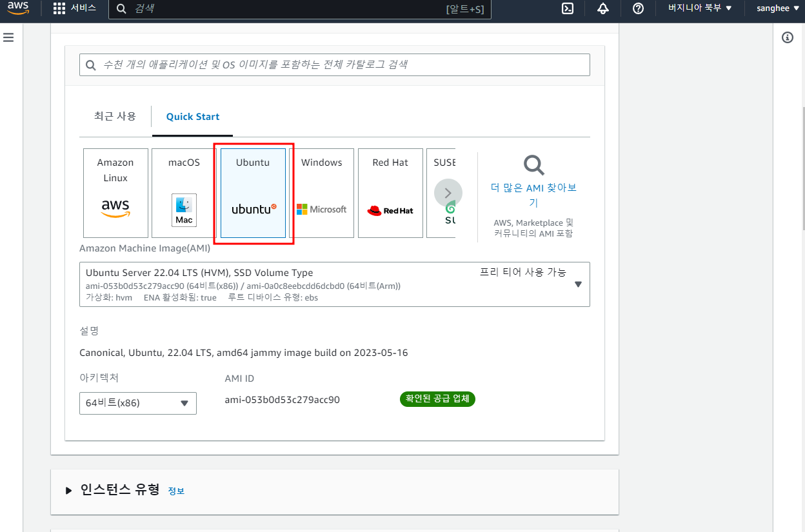Screen dimensions: 805x532
Task: Select the Red Hat AMI tile
Action: coord(390,193)
